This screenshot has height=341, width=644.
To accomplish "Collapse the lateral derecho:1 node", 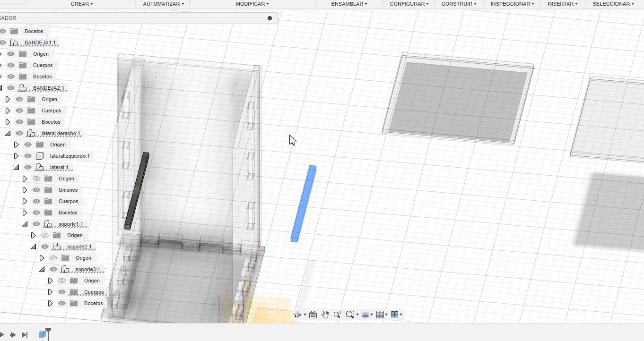I will tap(8, 133).
